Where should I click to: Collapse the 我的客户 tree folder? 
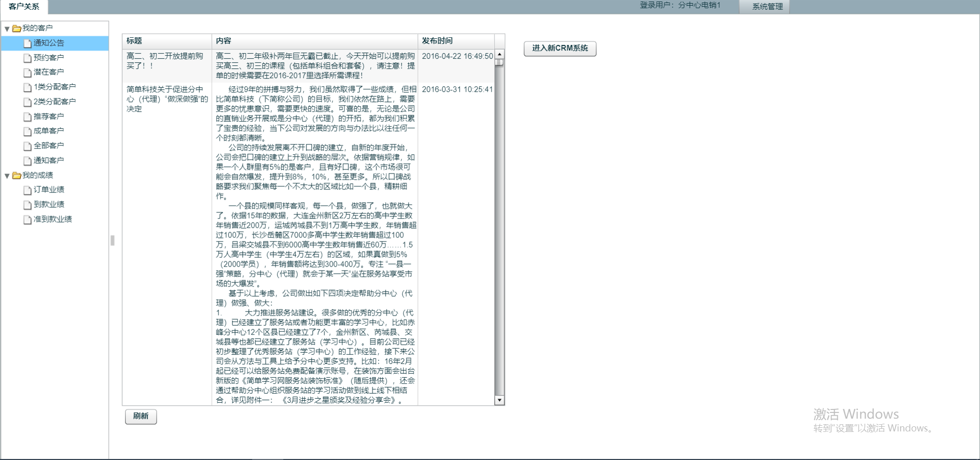7,29
